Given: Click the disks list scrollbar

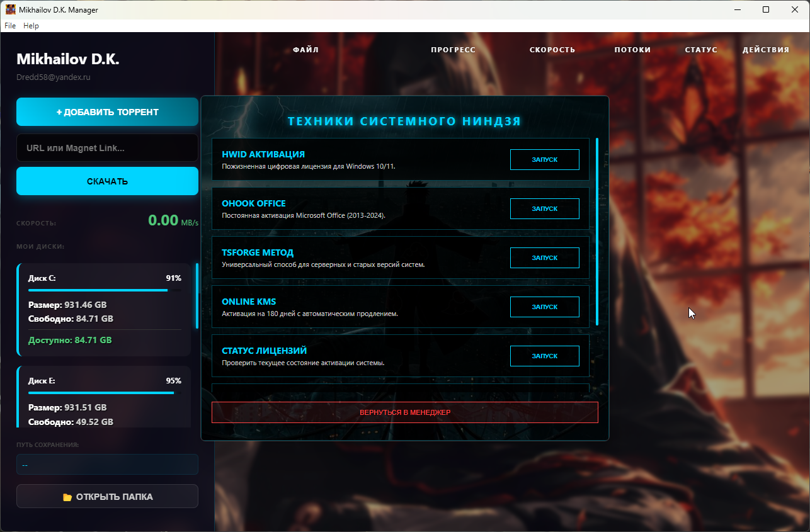Looking at the screenshot, I should [197, 296].
